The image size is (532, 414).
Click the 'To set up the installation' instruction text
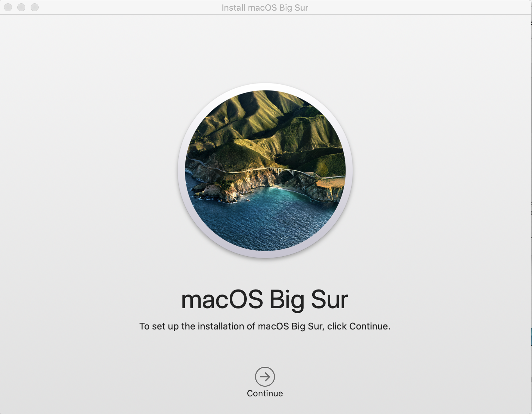pyautogui.click(x=265, y=326)
